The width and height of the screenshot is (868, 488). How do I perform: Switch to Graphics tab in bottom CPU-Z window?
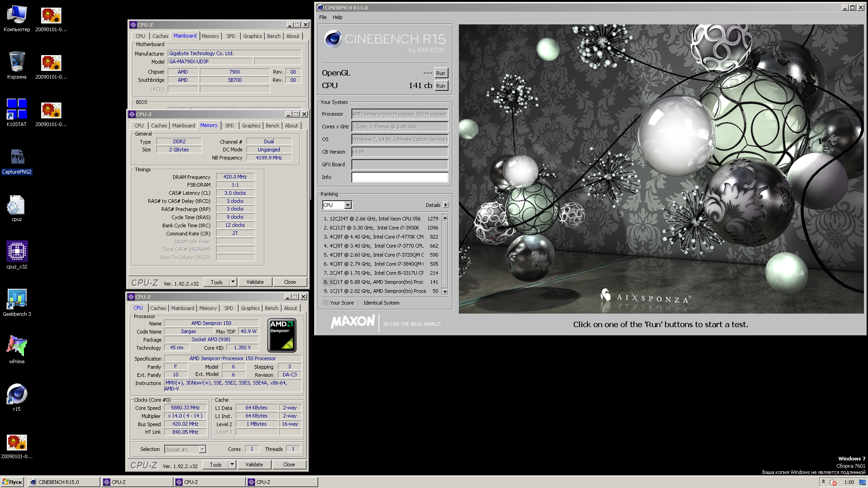(x=250, y=308)
